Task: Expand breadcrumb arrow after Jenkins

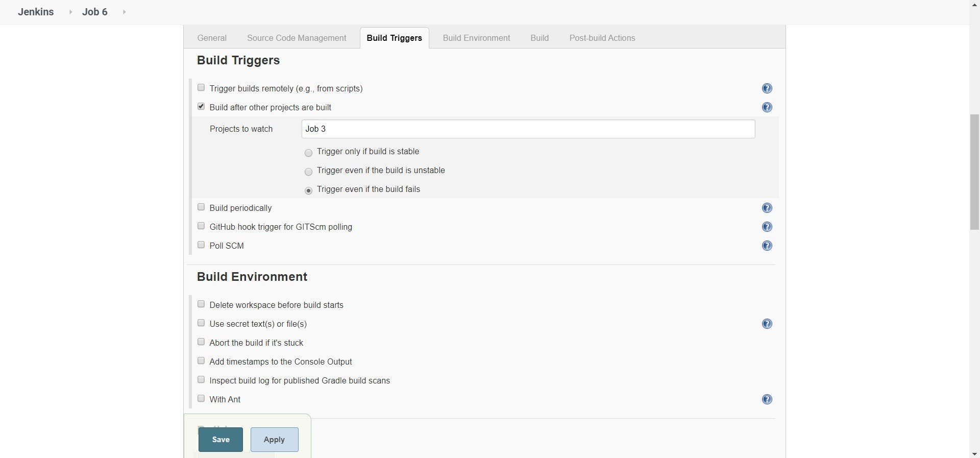Action: [x=70, y=12]
